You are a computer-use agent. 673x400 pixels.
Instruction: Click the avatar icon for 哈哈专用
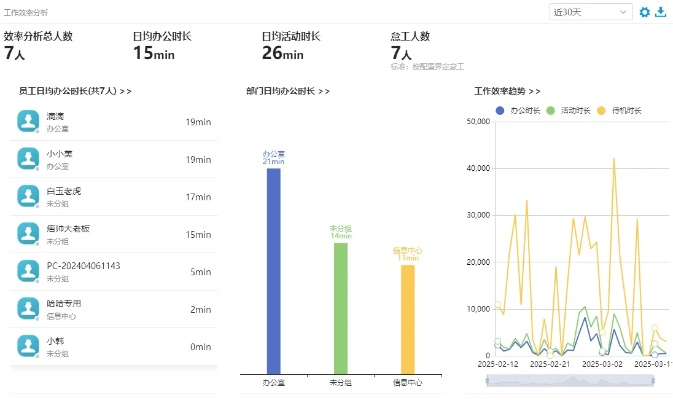[28, 309]
